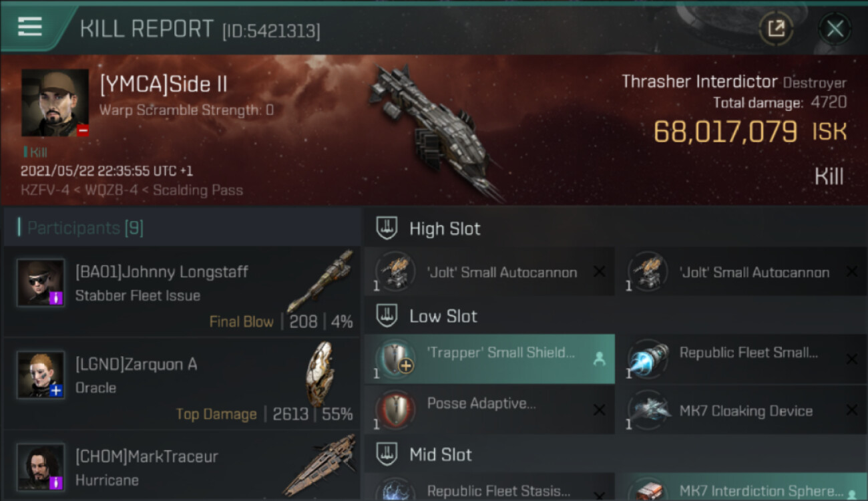Click the MK7 Interdiction Sphere module icon
868x501 pixels.
pos(649,490)
